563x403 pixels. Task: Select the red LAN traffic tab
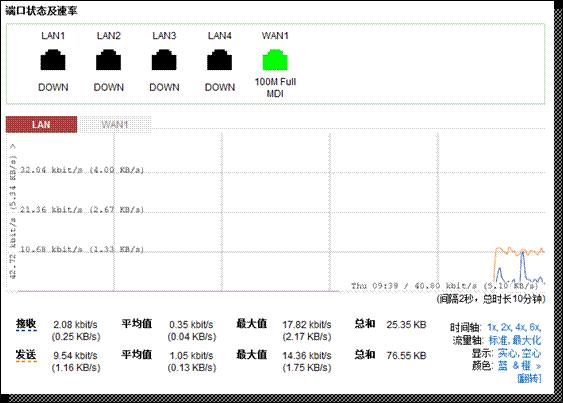[x=41, y=125]
